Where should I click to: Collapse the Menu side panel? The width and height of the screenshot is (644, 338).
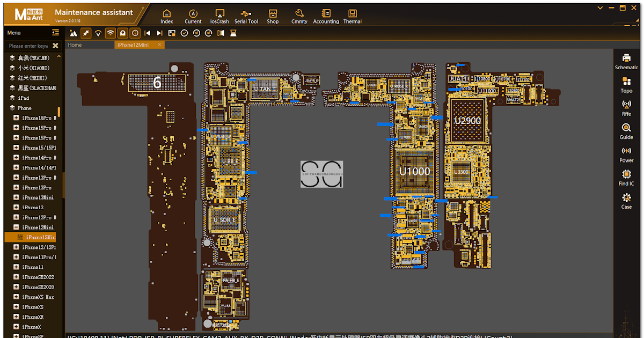tap(56, 33)
